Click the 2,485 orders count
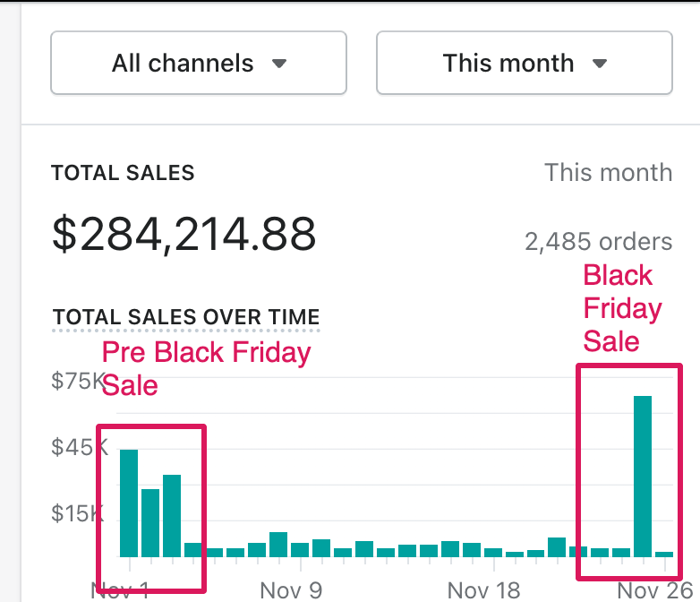This screenshot has width=700, height=602. tap(597, 241)
